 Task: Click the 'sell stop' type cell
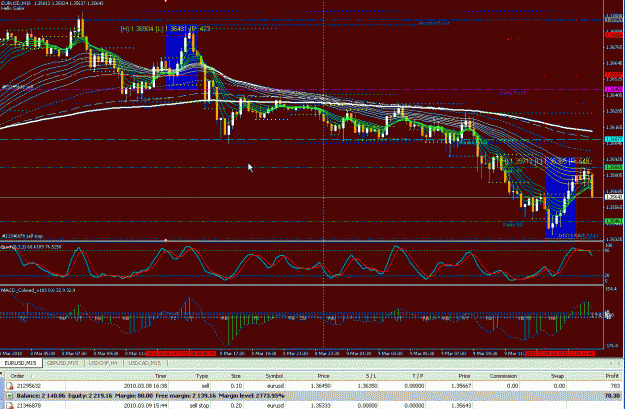(x=199, y=405)
